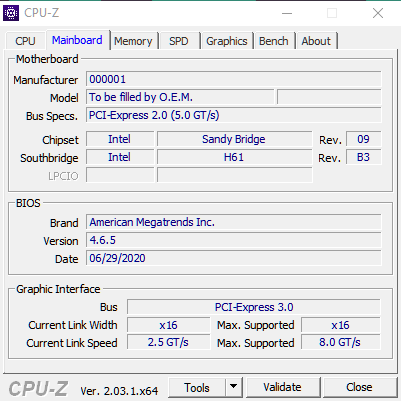Click the Current Link Speed label
Screen dimensions: 401x401
(x=72, y=343)
